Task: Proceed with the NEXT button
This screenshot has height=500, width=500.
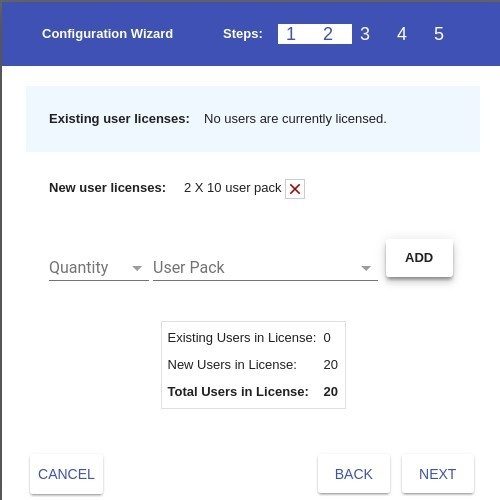Action: pos(438,474)
